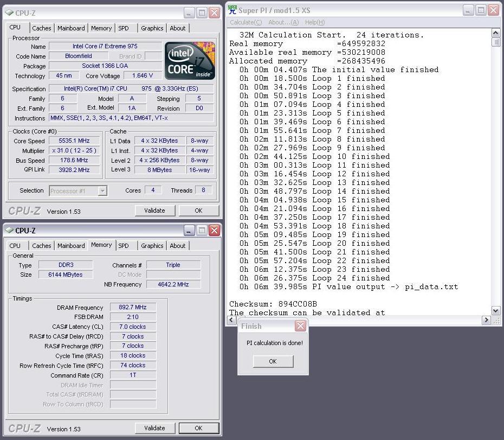
Task: Click OK in bottom CPU-Z window
Action: coord(199,428)
